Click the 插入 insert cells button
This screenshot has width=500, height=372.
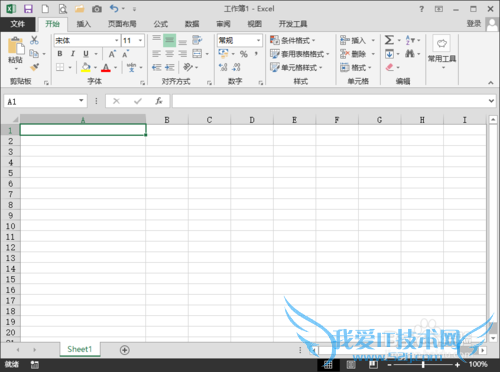[357, 40]
